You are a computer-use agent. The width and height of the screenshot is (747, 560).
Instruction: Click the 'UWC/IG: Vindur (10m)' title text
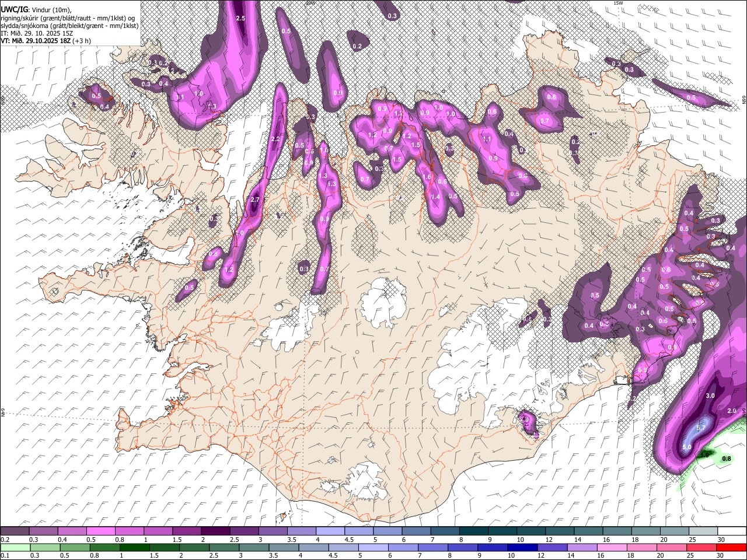tap(36, 9)
